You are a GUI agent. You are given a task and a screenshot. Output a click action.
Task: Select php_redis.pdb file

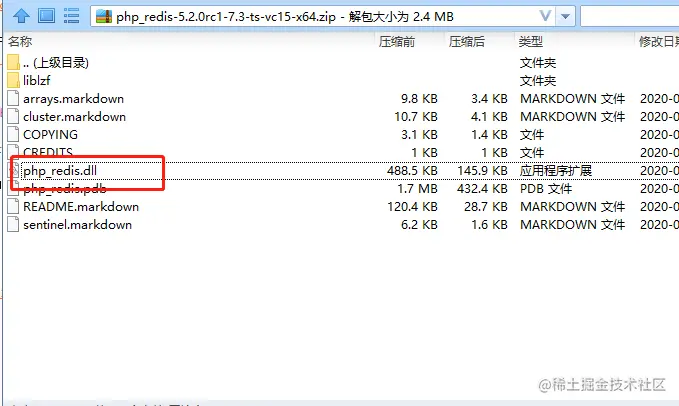tap(65, 188)
